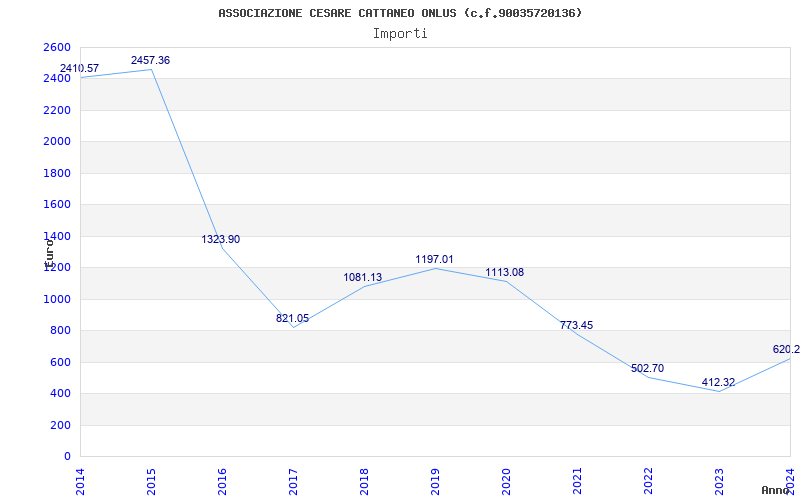Click x-axis year 2023
The image size is (800, 500).
[719, 482]
